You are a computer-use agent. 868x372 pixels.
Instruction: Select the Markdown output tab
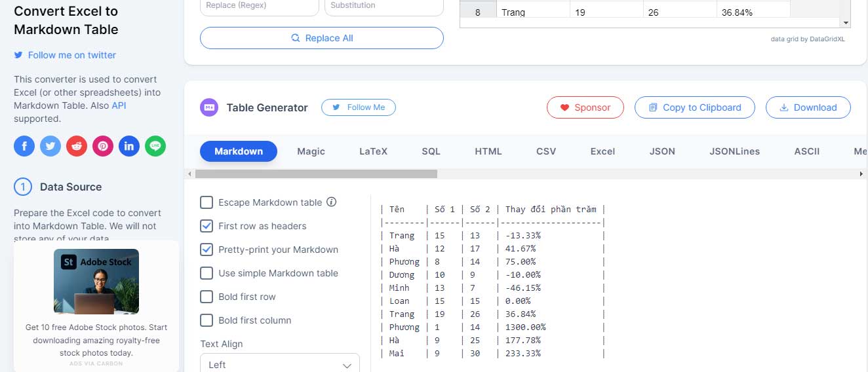pyautogui.click(x=239, y=151)
